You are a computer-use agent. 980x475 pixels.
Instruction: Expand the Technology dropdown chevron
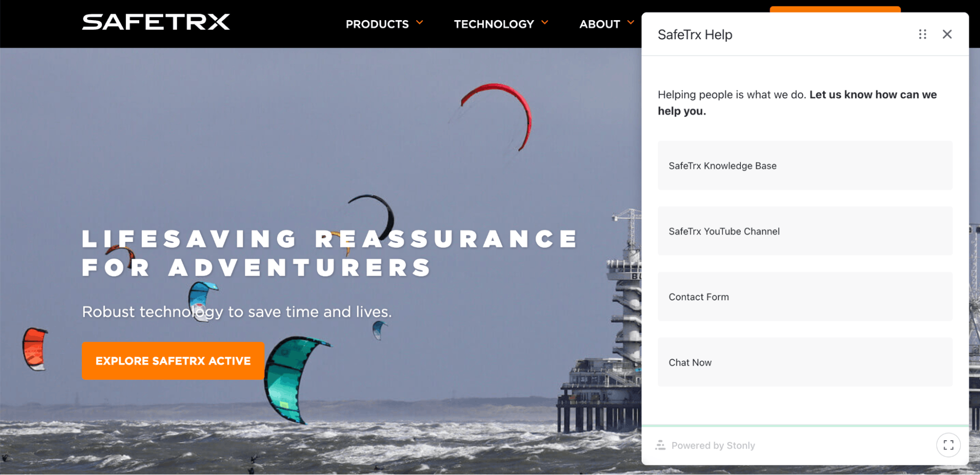click(x=545, y=23)
